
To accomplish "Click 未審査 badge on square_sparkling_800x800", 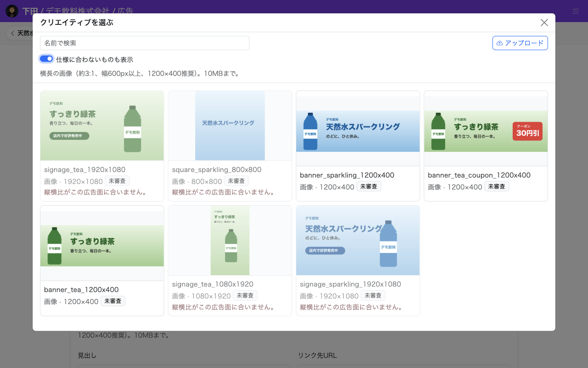I will coord(237,181).
